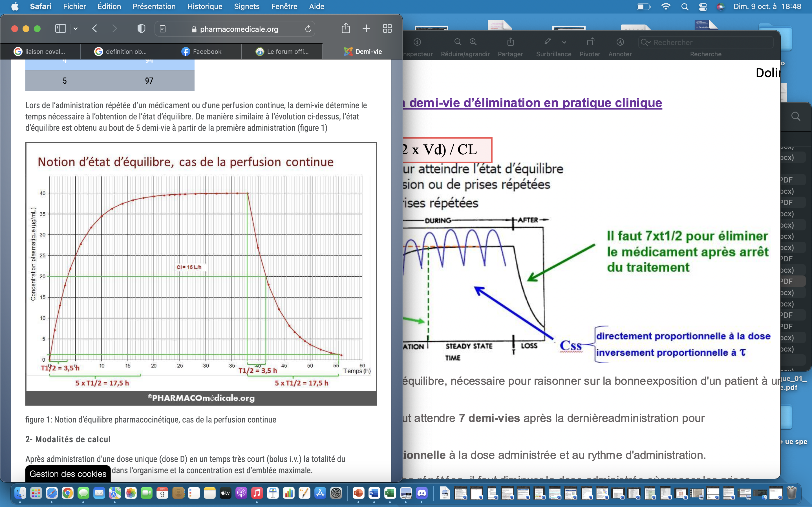
Task: Toggle Reader view icon in address bar
Action: click(x=163, y=29)
